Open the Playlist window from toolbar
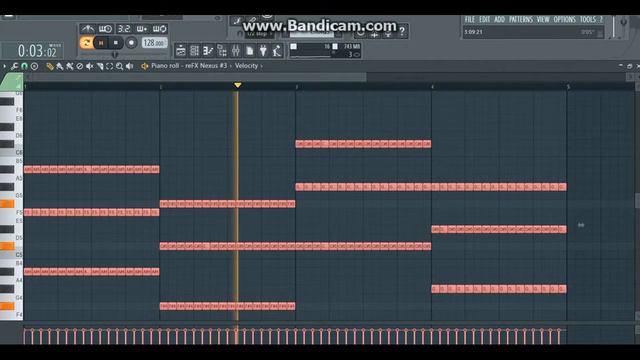Viewport: 640px width, 360px height. 180,51
